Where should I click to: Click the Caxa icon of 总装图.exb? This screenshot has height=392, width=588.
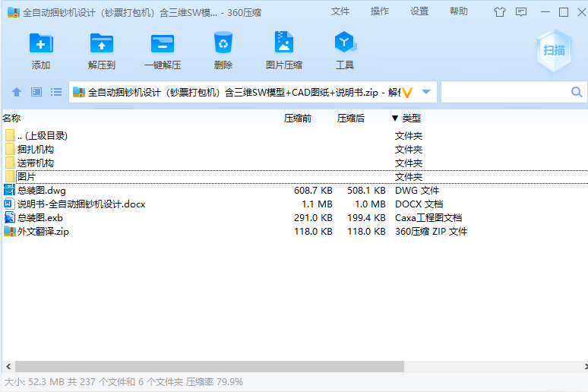tap(9, 217)
